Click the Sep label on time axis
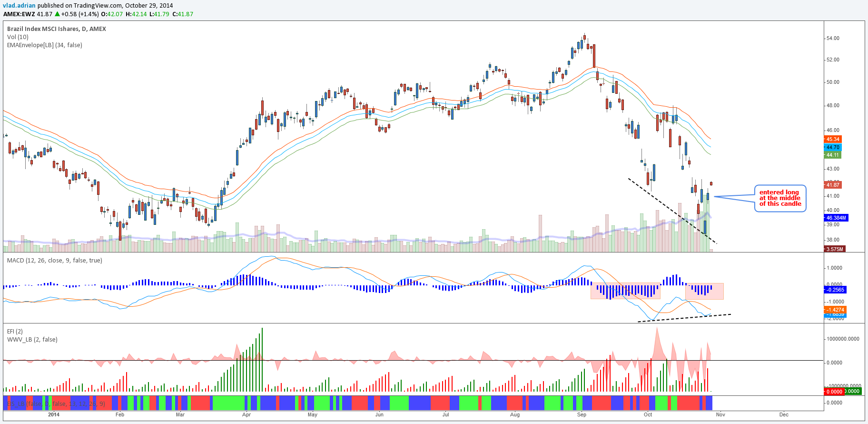Viewport: 868px width, 424px height. pyautogui.click(x=582, y=414)
